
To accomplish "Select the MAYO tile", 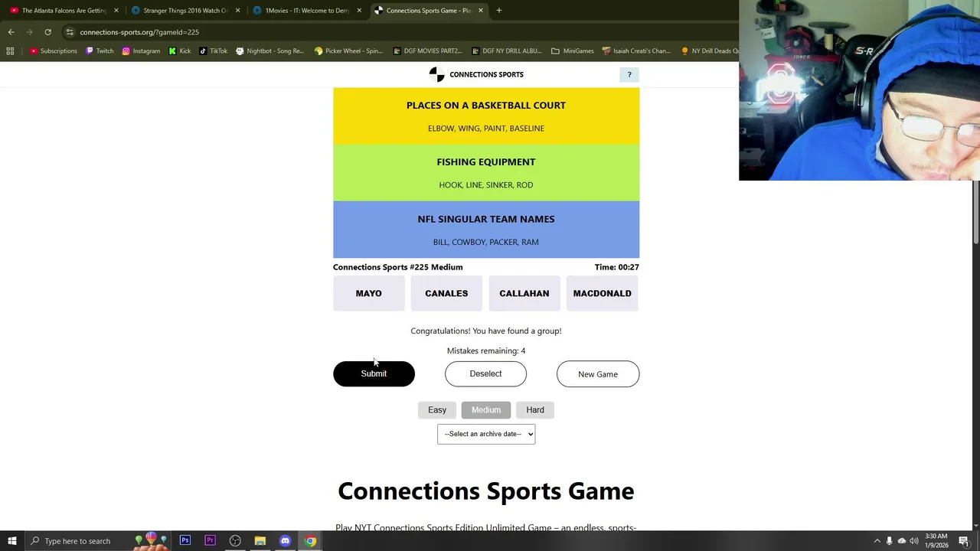I will tap(368, 293).
